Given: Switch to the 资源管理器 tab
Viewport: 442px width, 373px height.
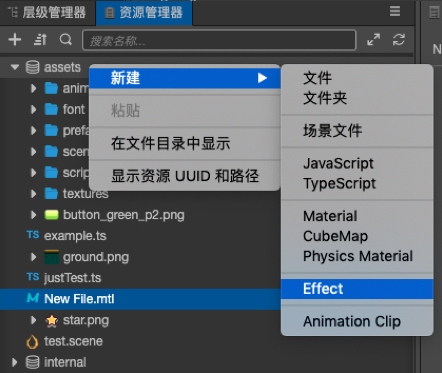Looking at the screenshot, I should tap(144, 13).
